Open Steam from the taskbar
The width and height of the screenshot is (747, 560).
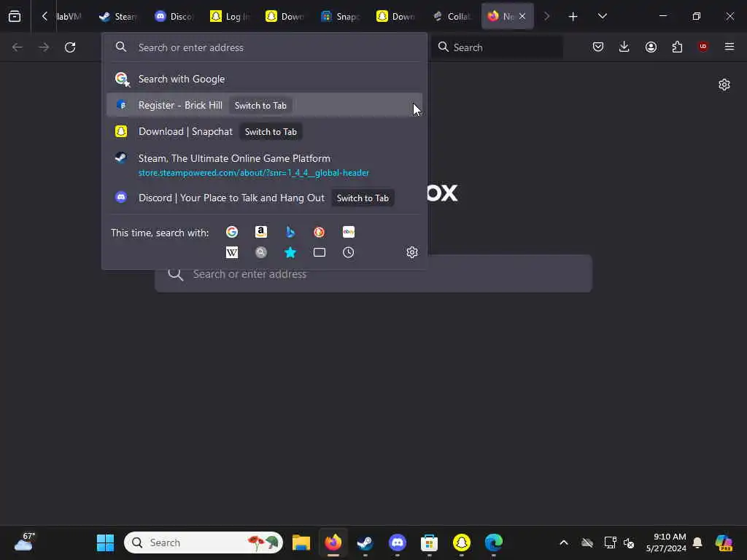pyautogui.click(x=365, y=542)
